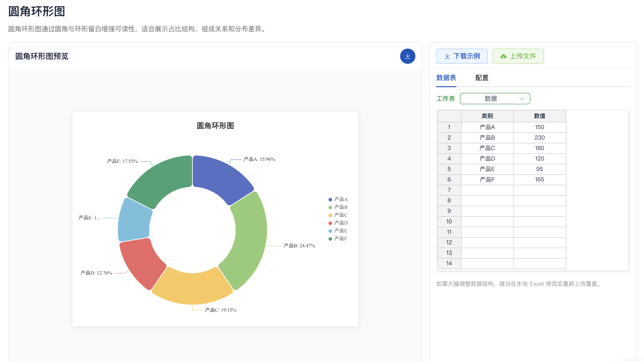The width and height of the screenshot is (644, 361).
Task: Open the 工作表 dropdown showing 数据
Action: click(495, 99)
